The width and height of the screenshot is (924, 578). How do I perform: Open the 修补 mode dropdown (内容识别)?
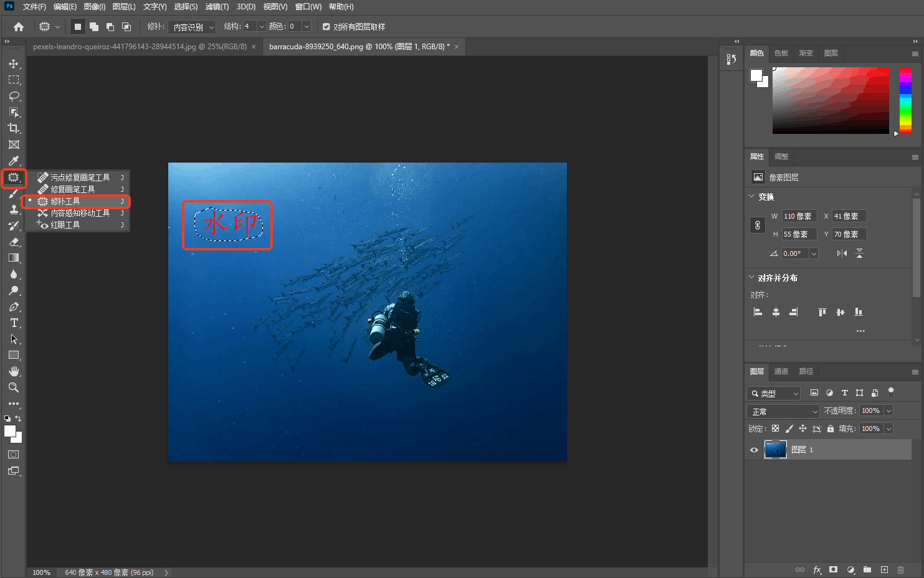point(192,27)
